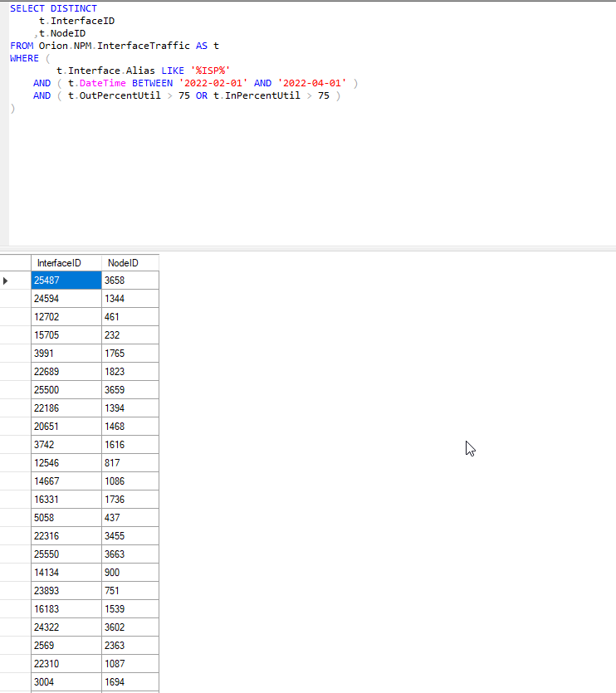This screenshot has width=616, height=693.
Task: Select NodeID cell 1823
Action: pyautogui.click(x=130, y=372)
